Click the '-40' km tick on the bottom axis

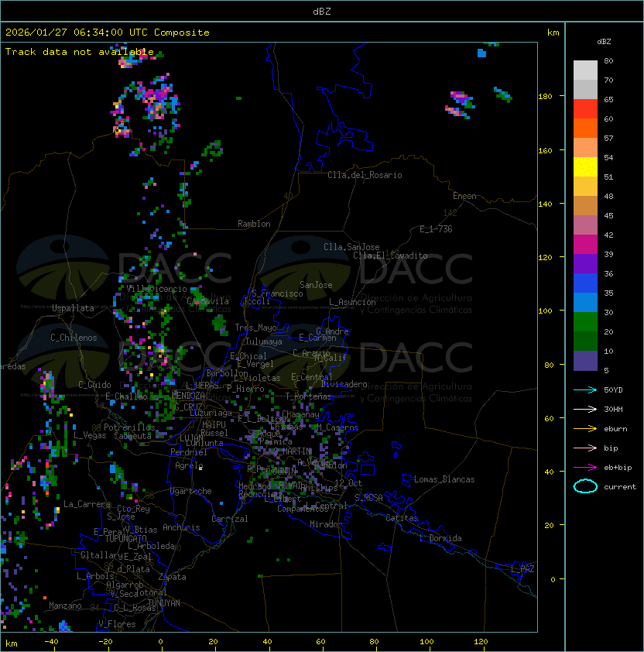(x=52, y=642)
